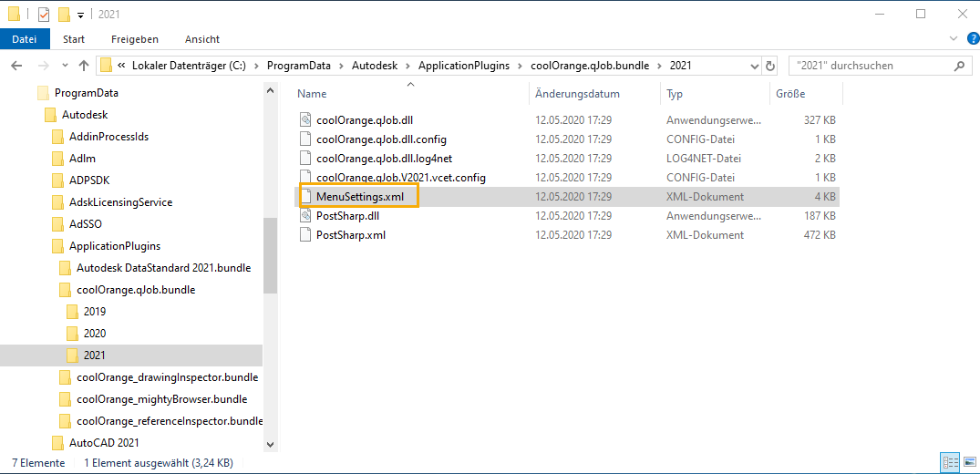
Task: Click the navigation pane vertical scrollbar
Action: pyautogui.click(x=270, y=255)
